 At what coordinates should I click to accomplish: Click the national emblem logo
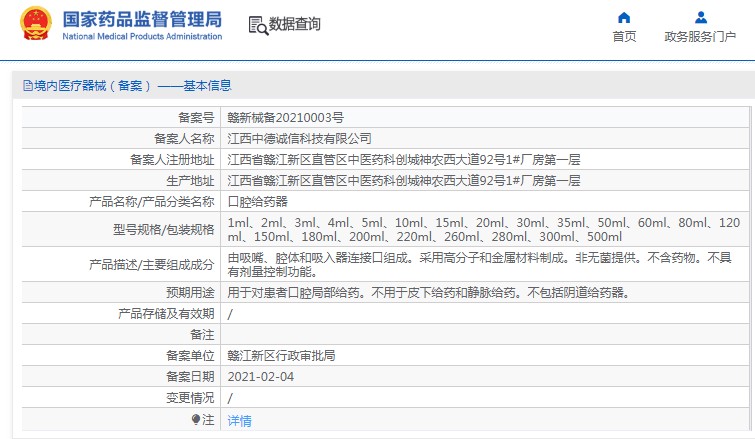[x=36, y=24]
